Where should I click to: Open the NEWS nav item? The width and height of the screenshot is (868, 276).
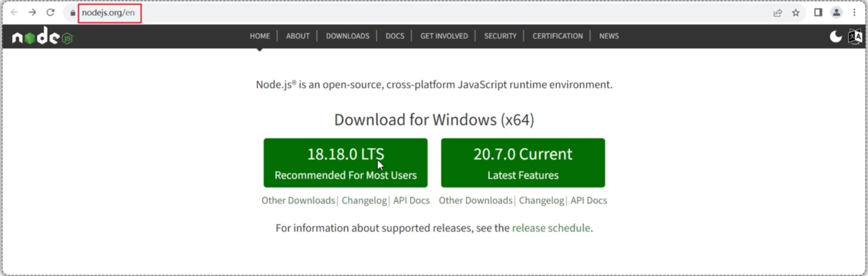(609, 36)
